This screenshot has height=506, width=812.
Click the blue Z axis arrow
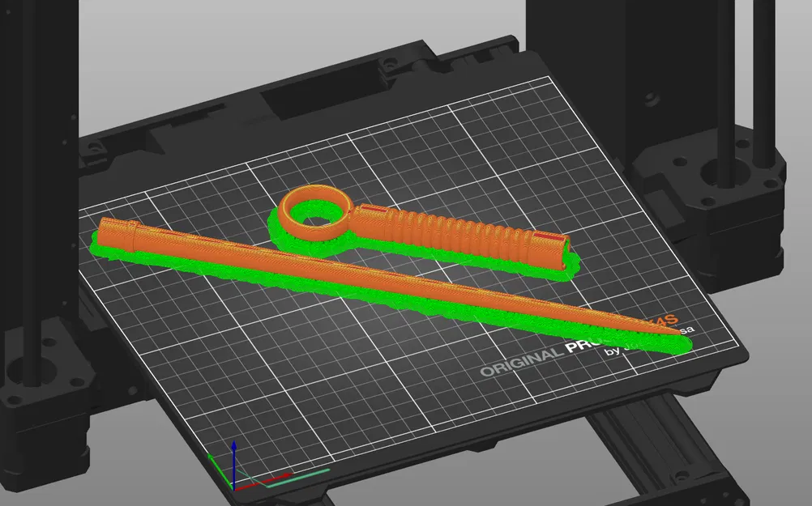pos(234,463)
